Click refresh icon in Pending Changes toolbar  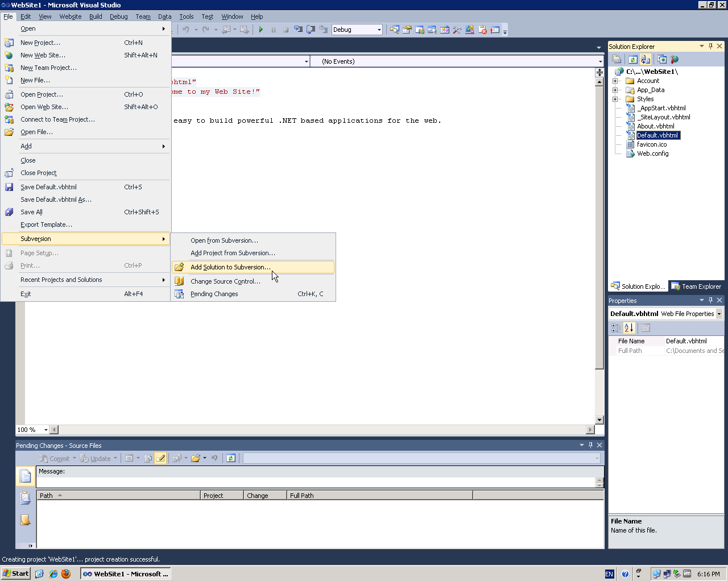pos(231,458)
